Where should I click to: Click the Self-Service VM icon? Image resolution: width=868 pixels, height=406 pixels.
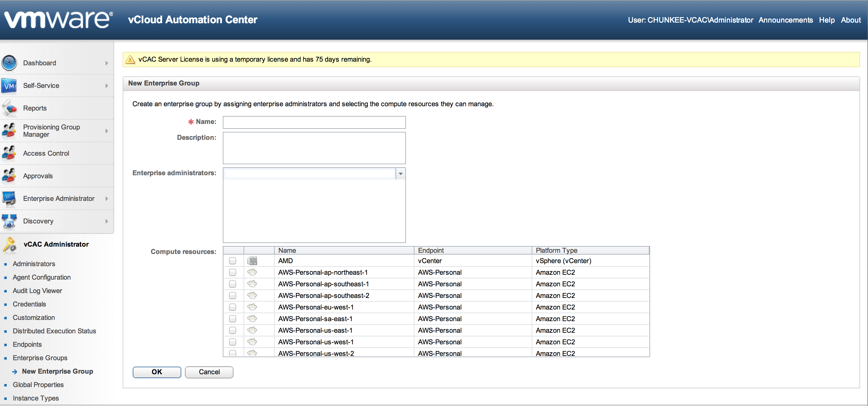(x=9, y=85)
